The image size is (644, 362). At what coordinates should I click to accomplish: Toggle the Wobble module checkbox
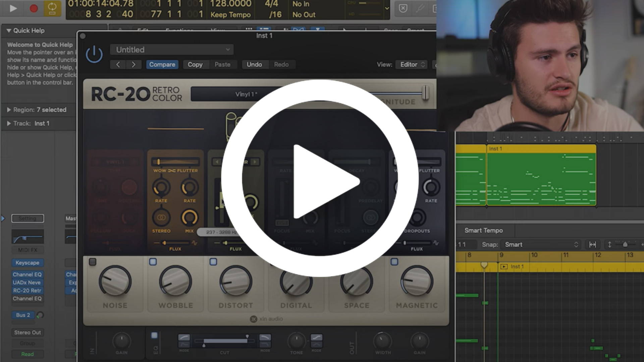click(x=153, y=262)
